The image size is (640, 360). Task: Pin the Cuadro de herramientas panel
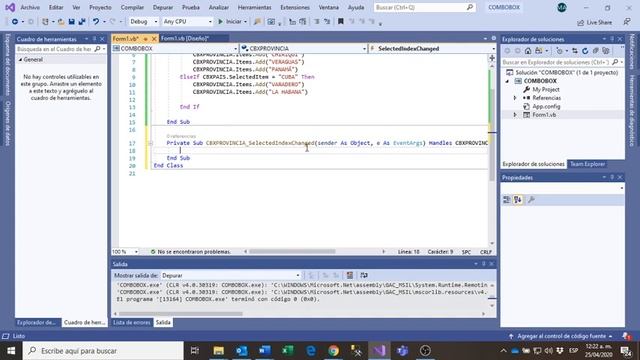coord(94,39)
